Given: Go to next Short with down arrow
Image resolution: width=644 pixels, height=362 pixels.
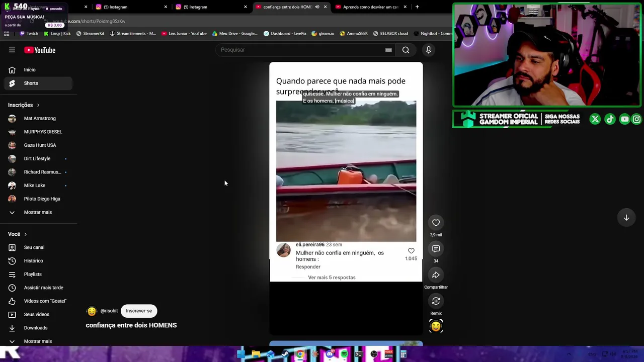Looking at the screenshot, I should point(626,218).
